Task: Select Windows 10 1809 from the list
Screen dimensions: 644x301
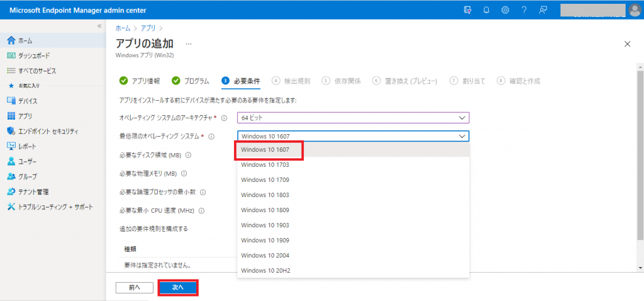Action: pos(353,210)
